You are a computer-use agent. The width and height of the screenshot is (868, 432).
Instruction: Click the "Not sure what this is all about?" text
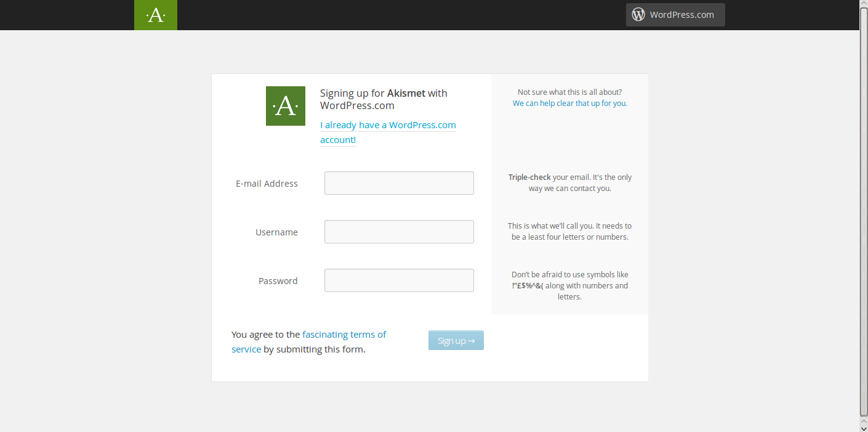tap(569, 92)
